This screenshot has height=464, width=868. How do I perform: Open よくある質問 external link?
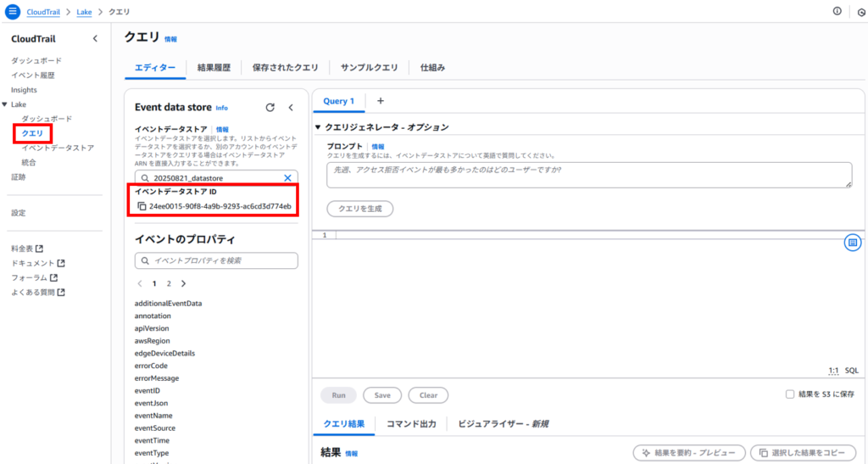point(38,292)
